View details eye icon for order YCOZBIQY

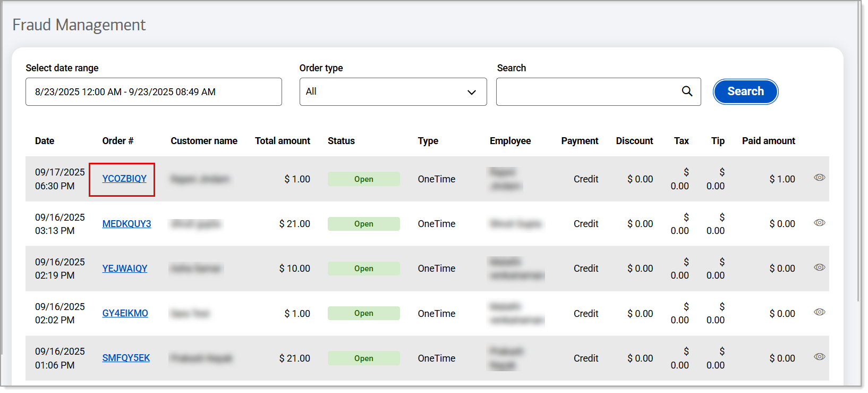click(819, 178)
